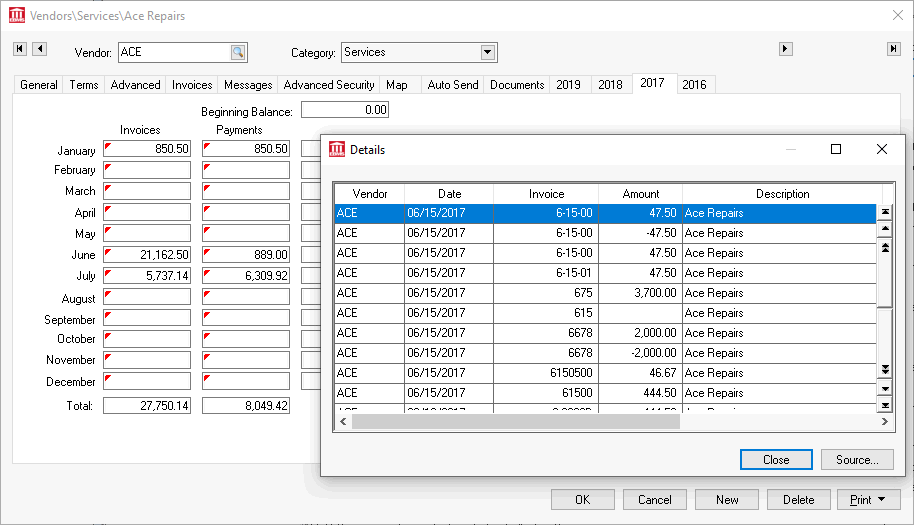Click the Delete button
Viewport: 914px width, 525px height.
click(799, 500)
